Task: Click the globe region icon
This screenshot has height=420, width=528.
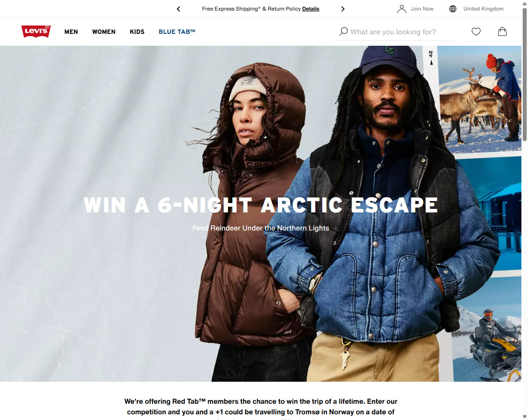Action: pyautogui.click(x=453, y=9)
